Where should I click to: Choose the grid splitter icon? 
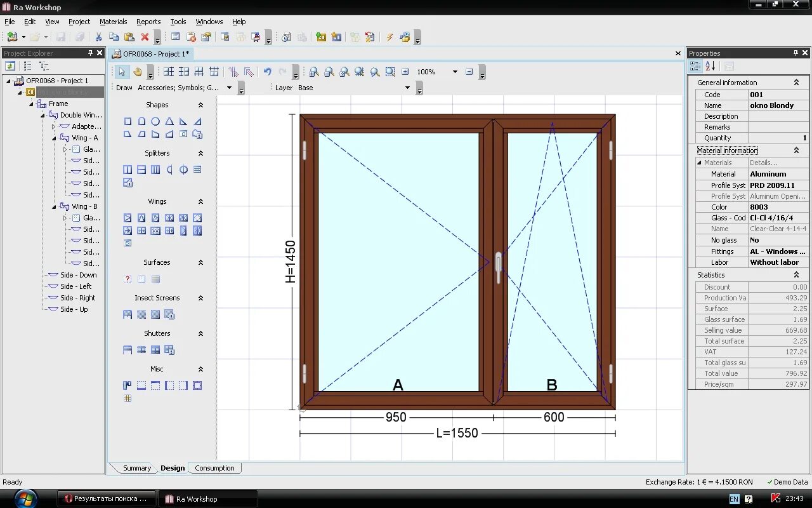click(197, 170)
